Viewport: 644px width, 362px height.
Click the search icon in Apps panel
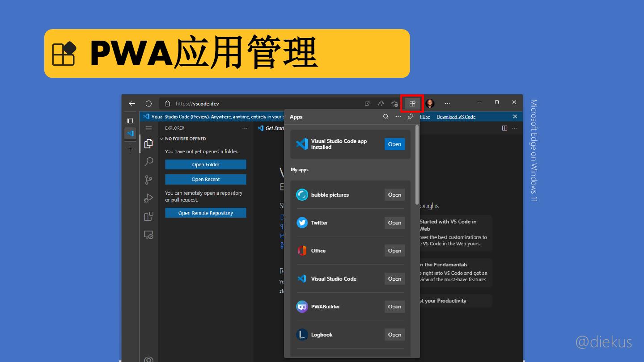tap(386, 117)
